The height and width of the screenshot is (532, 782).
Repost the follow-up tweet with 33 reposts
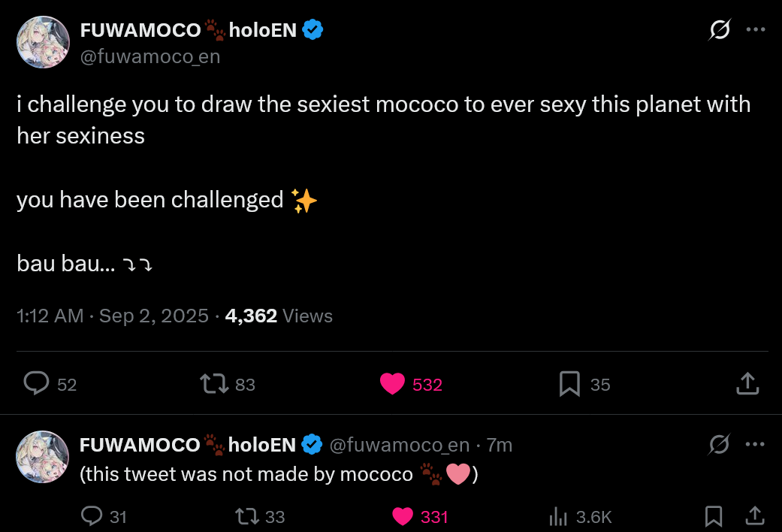pos(246,516)
